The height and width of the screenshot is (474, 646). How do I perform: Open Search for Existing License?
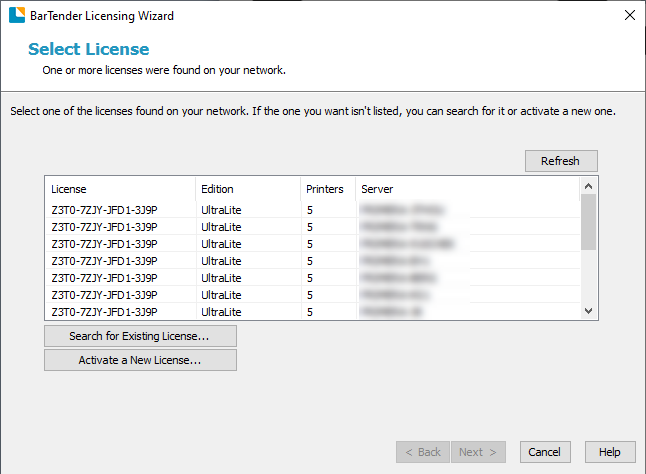click(140, 336)
